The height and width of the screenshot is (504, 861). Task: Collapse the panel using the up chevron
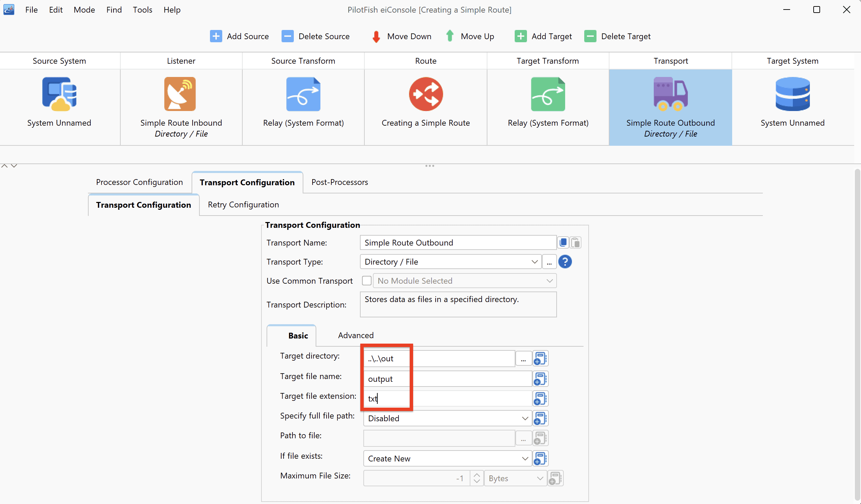tap(4, 166)
